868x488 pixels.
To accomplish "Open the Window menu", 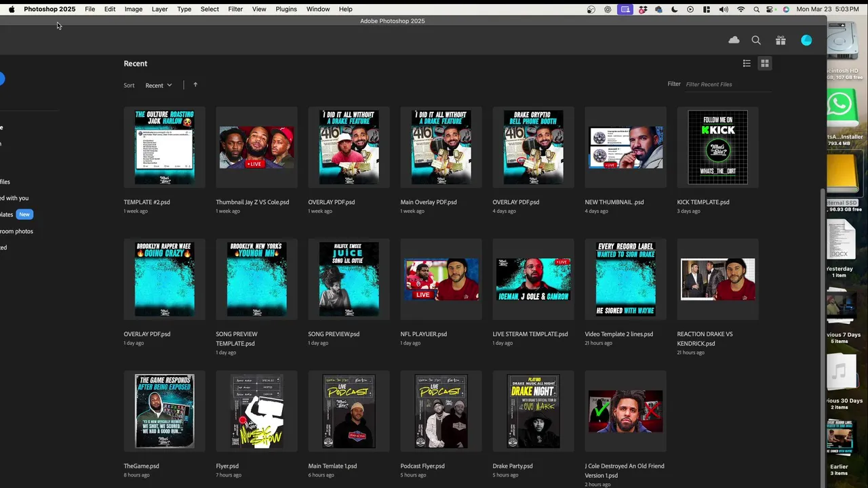I will point(318,9).
